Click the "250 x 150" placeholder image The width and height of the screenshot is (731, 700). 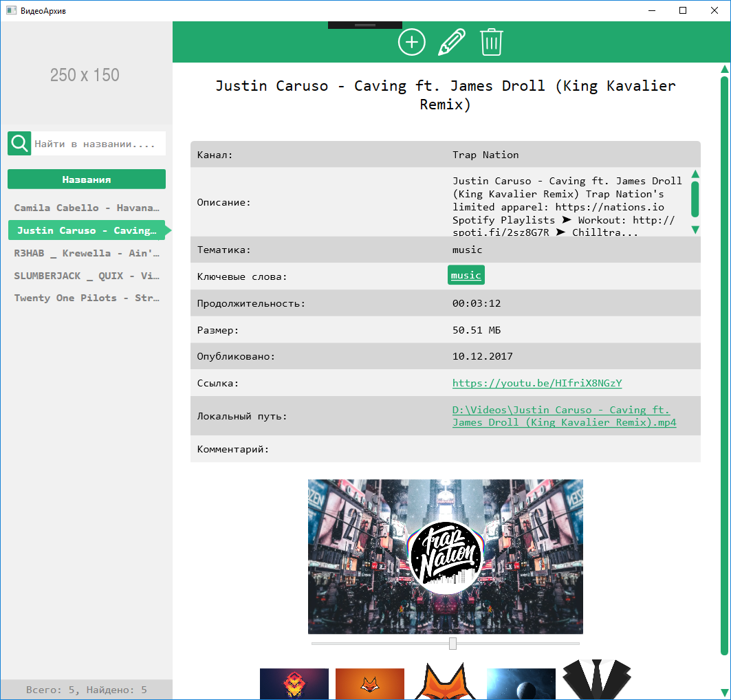86,73
